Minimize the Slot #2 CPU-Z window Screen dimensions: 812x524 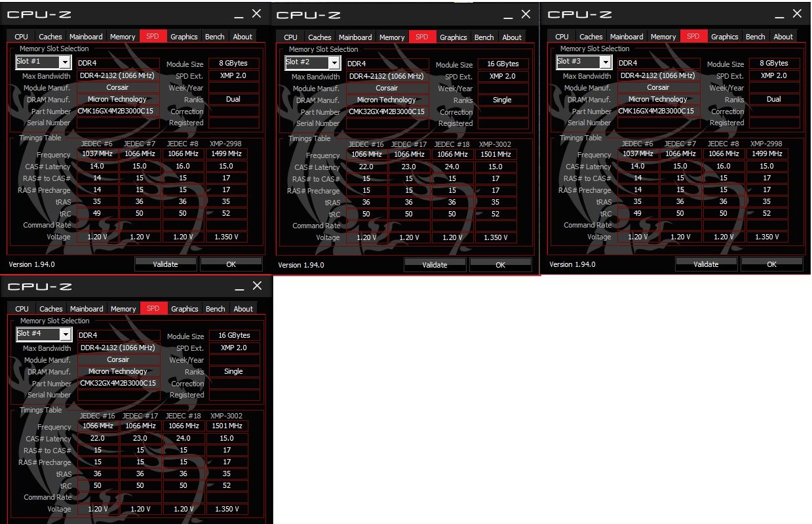click(x=507, y=15)
